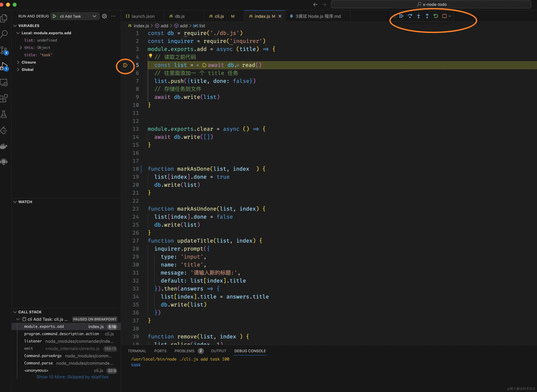Stop the debug session
This screenshot has width=537, height=392.
[x=444, y=16]
